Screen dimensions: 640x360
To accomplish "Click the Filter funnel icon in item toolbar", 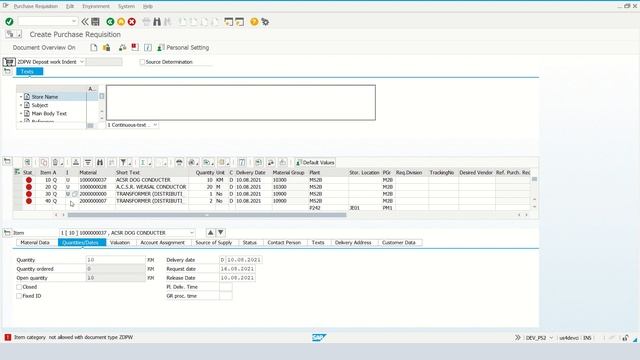I will point(123,162).
